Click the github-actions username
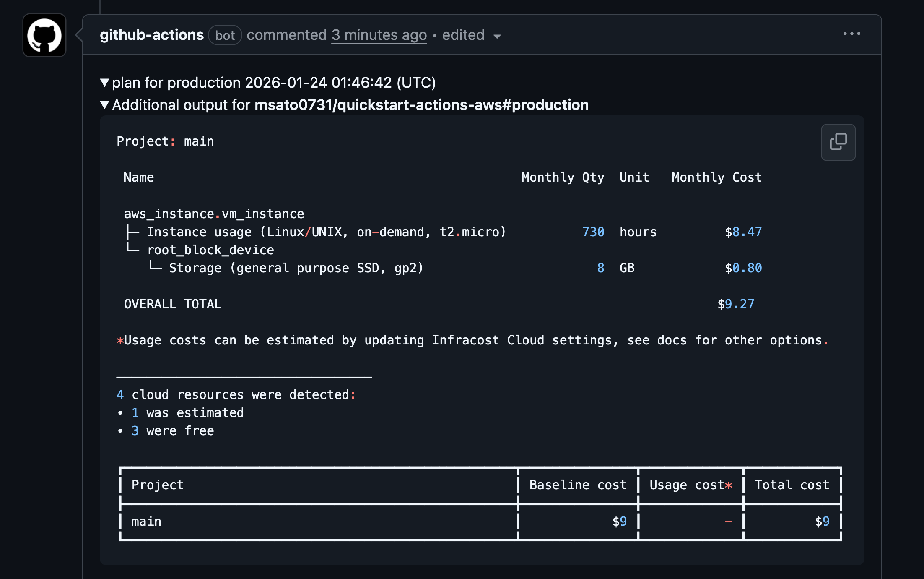Screen dimensions: 924x579 [x=151, y=34]
